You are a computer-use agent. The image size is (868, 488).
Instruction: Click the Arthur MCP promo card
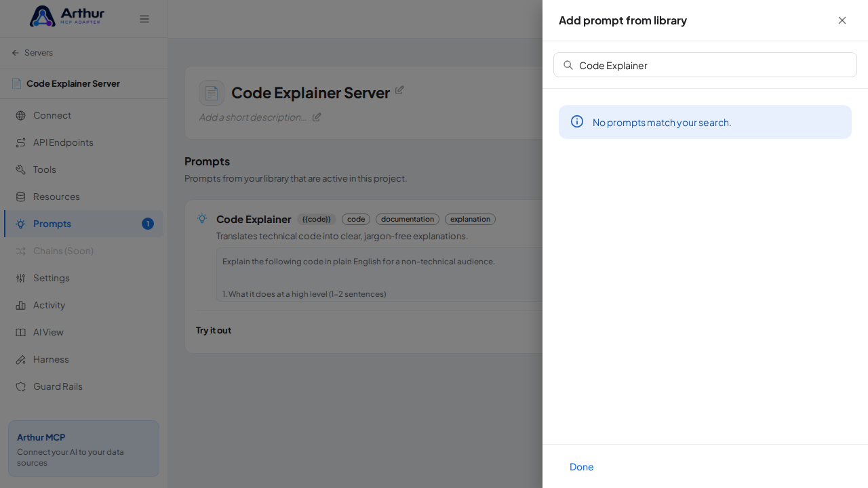pyautogui.click(x=83, y=449)
